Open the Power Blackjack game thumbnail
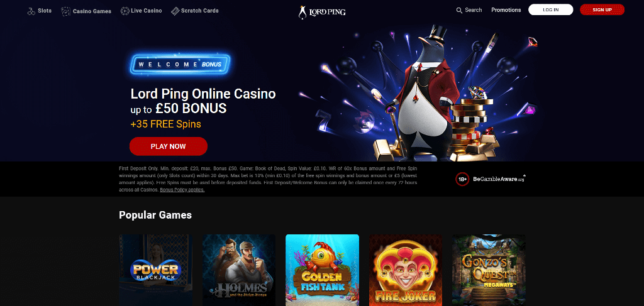The height and width of the screenshot is (306, 644). pos(156,270)
